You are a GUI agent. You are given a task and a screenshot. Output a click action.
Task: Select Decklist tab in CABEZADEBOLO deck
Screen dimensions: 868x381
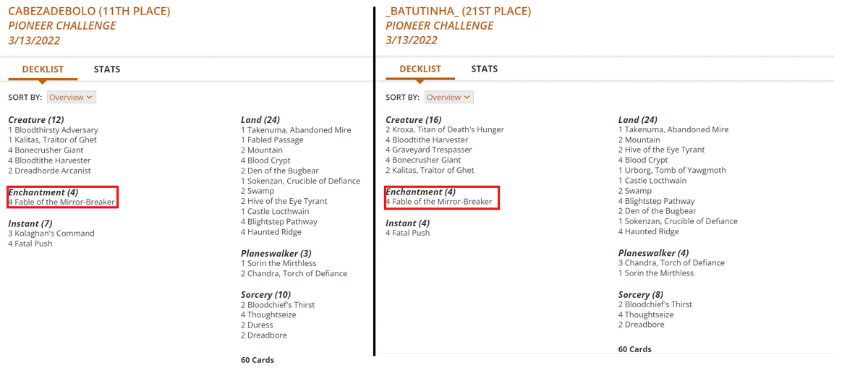coord(43,69)
